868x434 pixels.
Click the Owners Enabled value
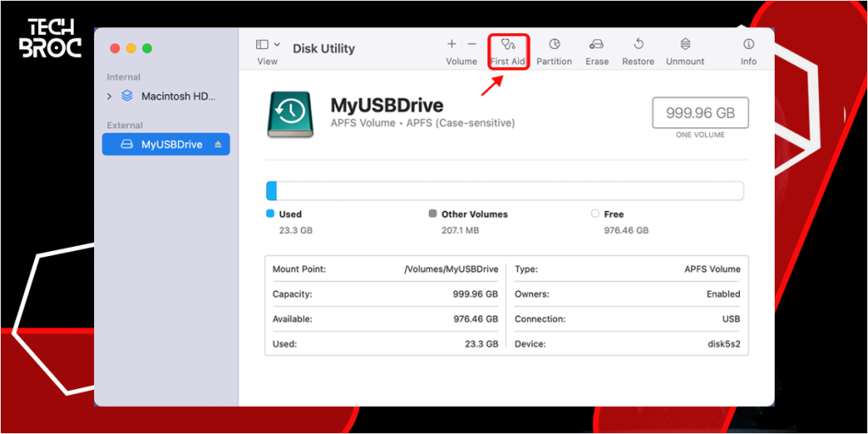723,294
